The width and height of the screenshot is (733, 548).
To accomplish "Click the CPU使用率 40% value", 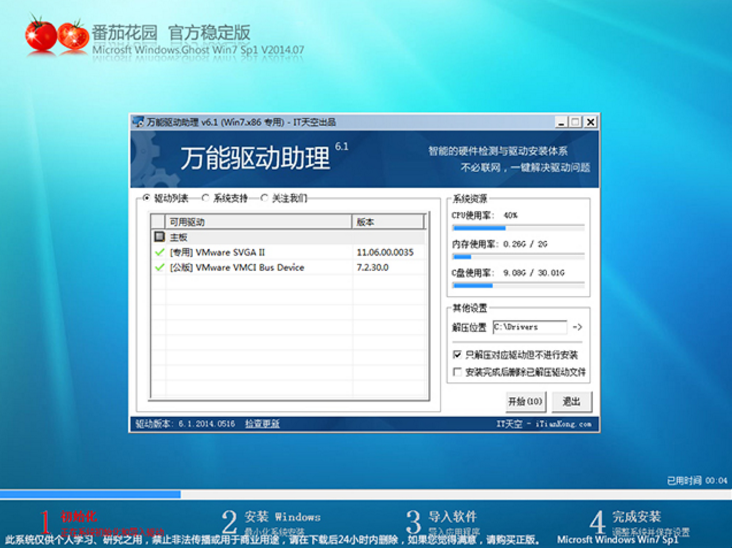I will (x=510, y=215).
